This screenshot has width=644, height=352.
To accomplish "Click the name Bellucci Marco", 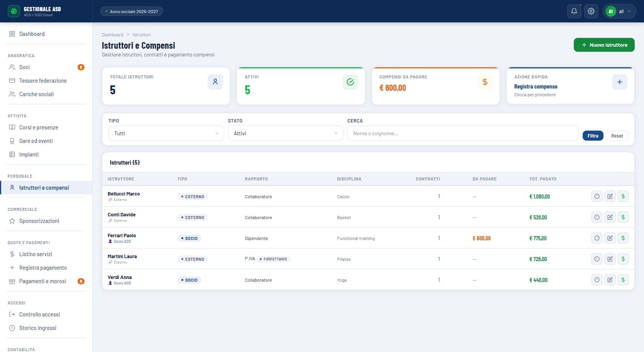I will tap(123, 194).
